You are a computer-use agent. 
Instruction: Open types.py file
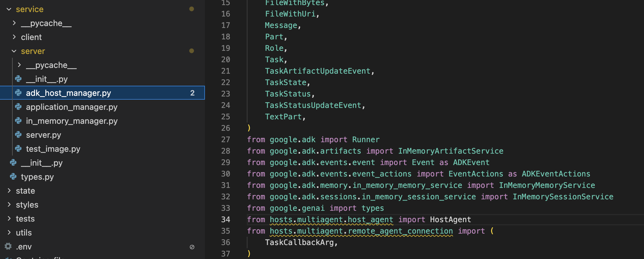(x=37, y=177)
